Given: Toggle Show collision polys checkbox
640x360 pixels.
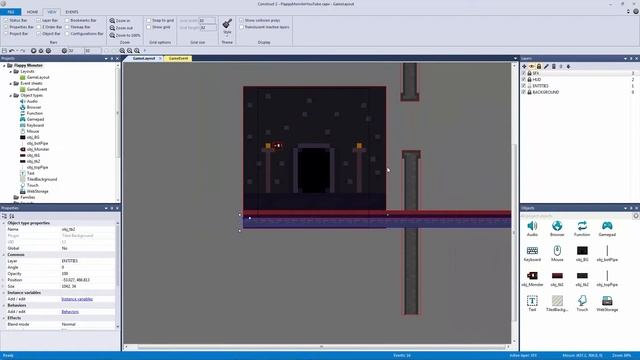Looking at the screenshot, I should point(241,20).
